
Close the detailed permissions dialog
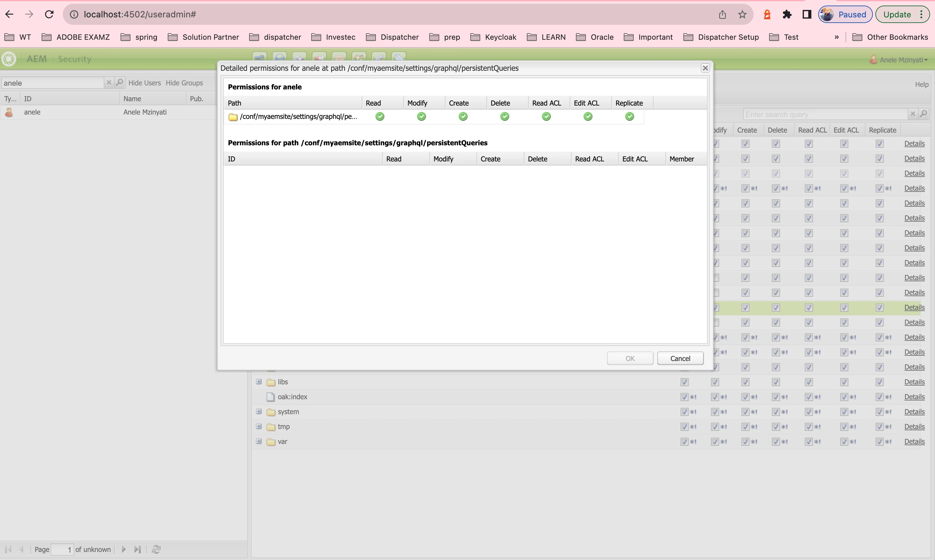click(705, 68)
